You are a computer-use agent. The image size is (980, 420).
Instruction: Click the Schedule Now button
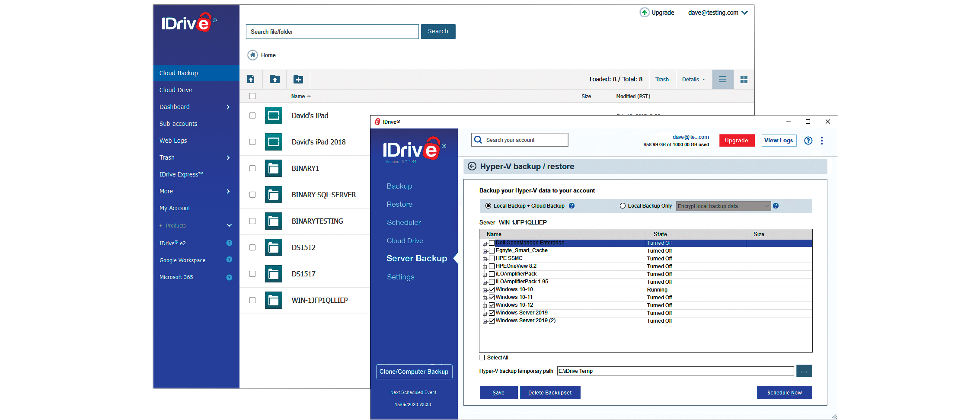click(x=785, y=393)
